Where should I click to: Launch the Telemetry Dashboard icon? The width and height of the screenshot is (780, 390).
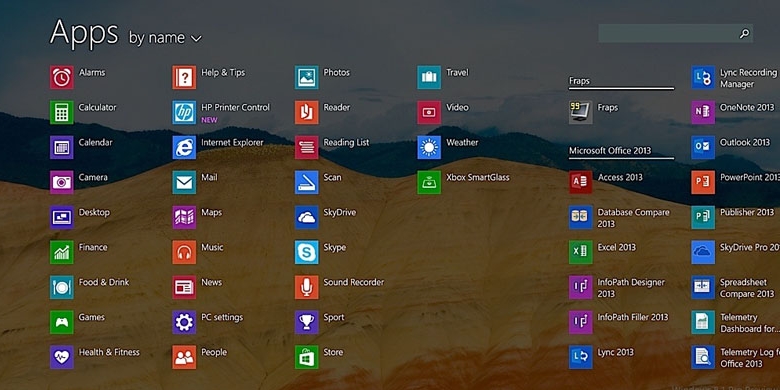pyautogui.click(x=703, y=322)
